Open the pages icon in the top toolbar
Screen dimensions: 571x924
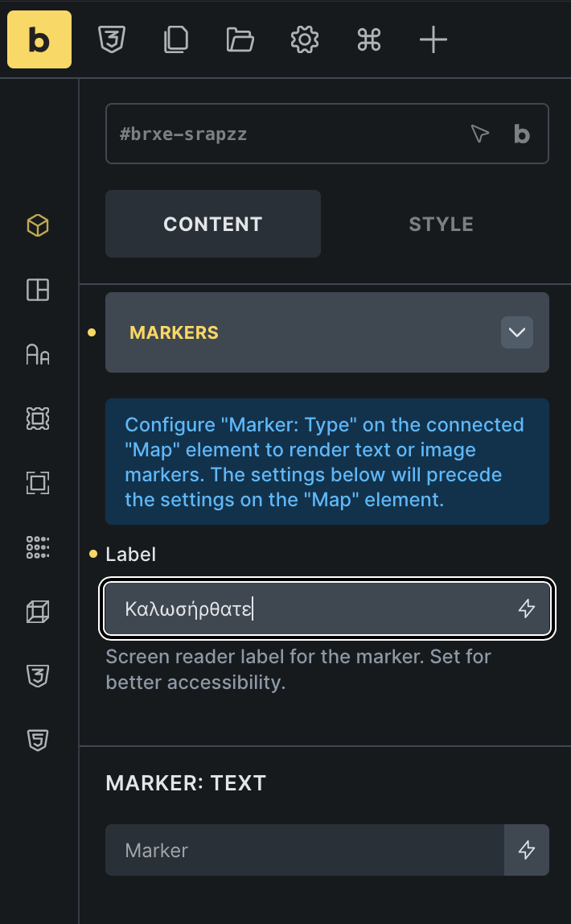[175, 39]
